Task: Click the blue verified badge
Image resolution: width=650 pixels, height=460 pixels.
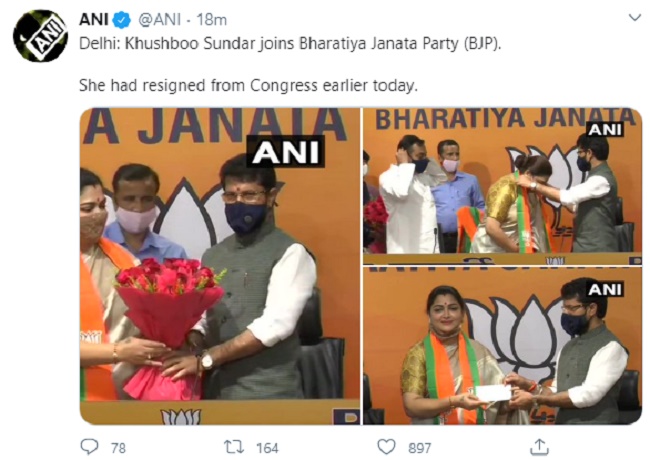Action: click(122, 20)
